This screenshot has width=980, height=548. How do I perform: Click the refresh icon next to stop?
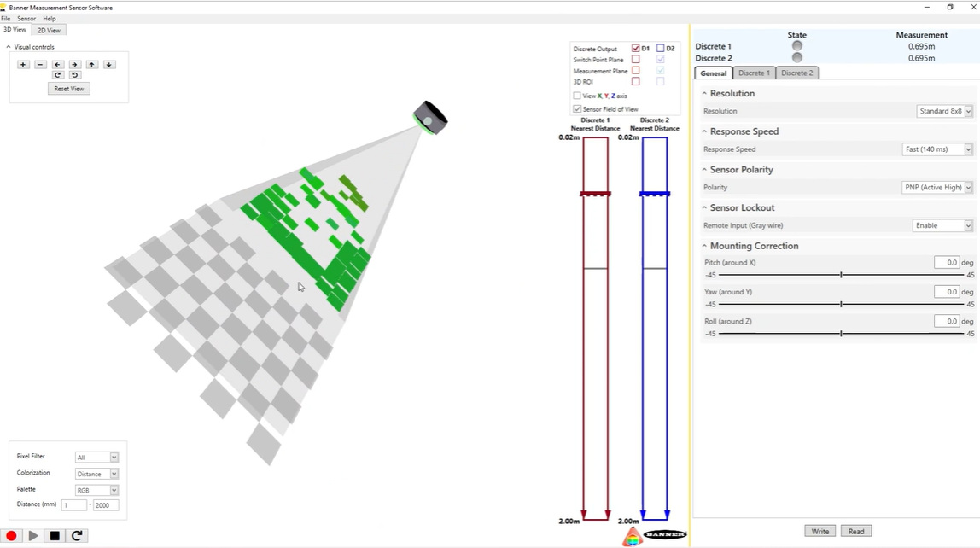pyautogui.click(x=75, y=535)
